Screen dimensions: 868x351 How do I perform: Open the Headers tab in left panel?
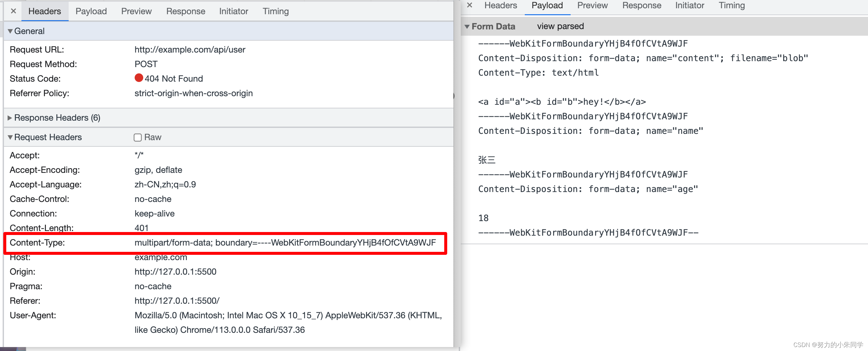coord(45,11)
